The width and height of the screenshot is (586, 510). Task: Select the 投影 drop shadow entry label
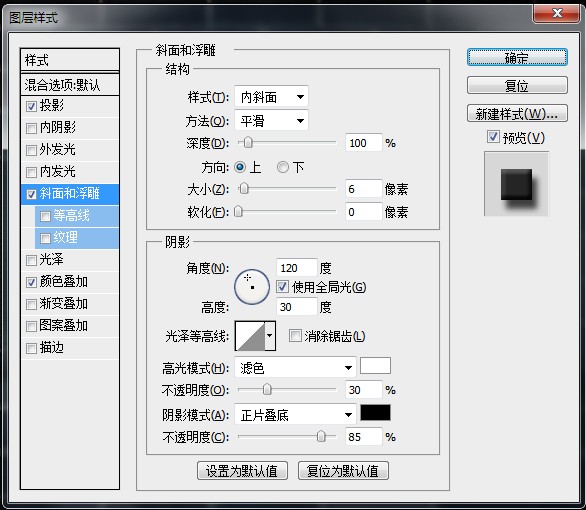click(x=52, y=105)
